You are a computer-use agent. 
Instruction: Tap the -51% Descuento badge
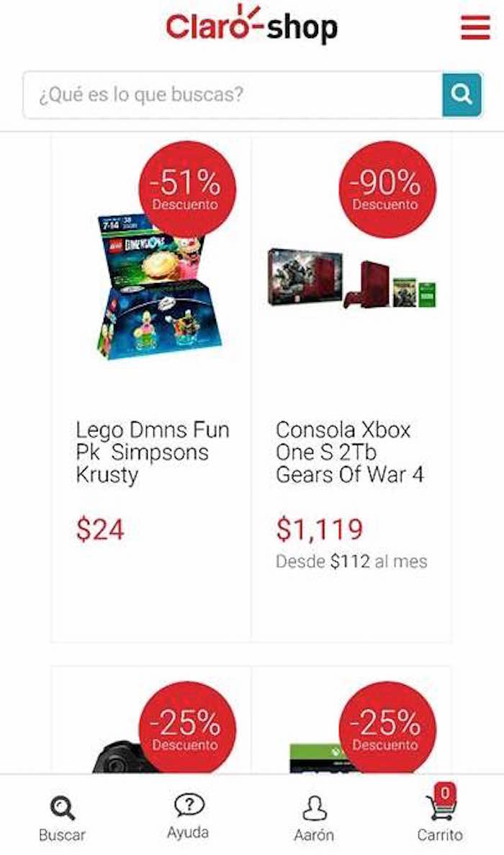[187, 189]
